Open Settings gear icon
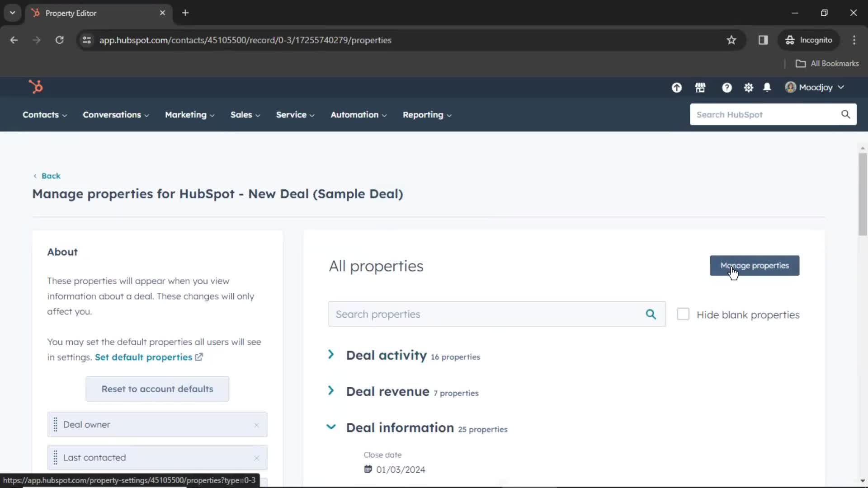Screen dimensions: 868x488 (x=748, y=88)
